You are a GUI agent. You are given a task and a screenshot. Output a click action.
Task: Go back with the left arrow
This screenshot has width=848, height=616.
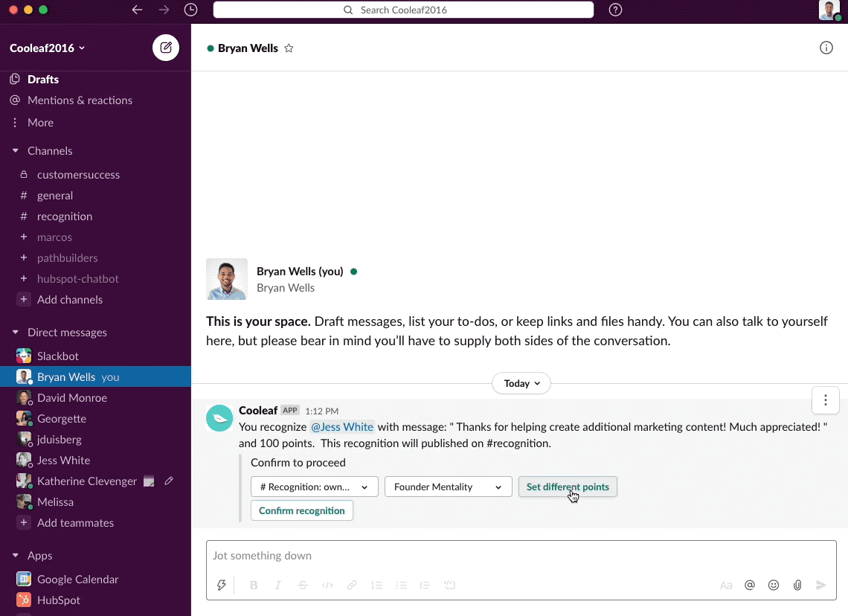click(138, 10)
